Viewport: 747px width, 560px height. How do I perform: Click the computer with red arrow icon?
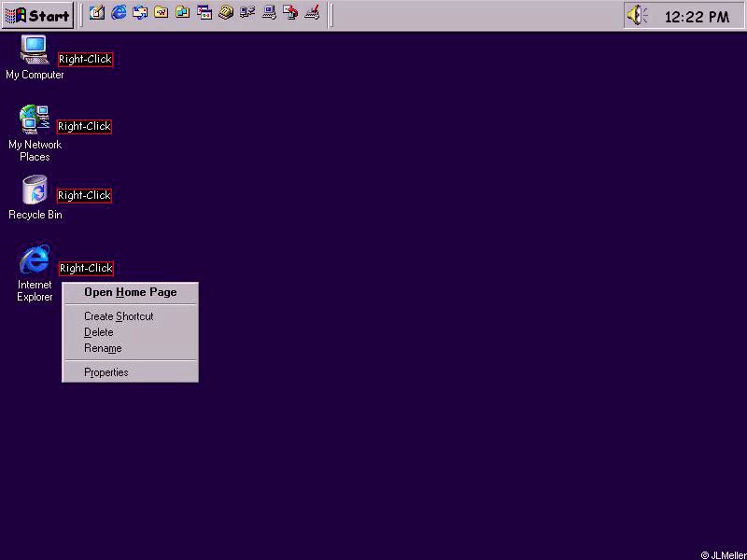290,13
